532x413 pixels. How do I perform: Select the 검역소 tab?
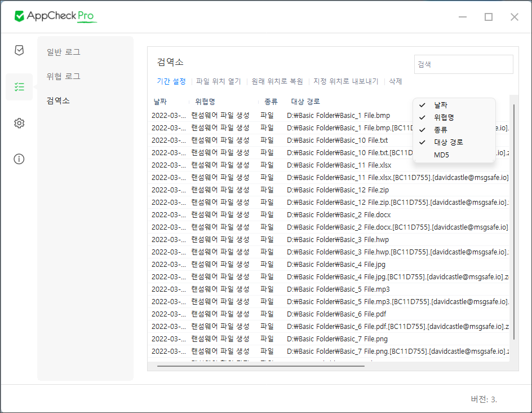point(58,100)
